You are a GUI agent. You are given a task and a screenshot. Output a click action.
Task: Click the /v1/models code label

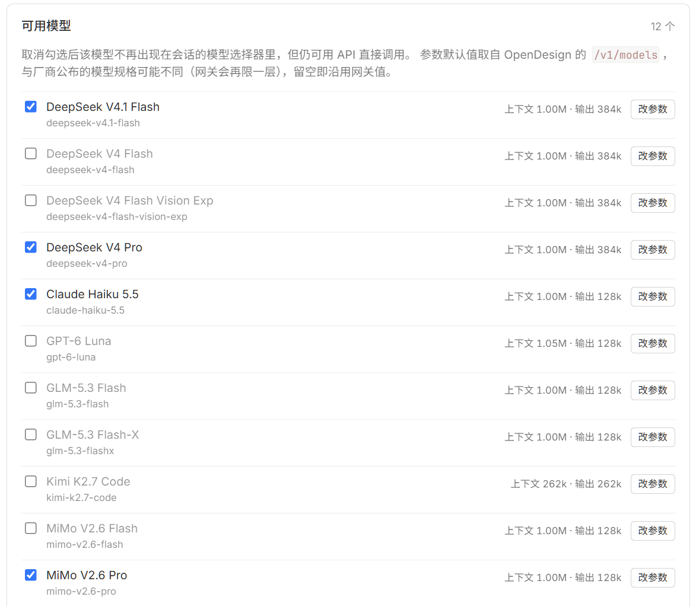[x=625, y=55]
